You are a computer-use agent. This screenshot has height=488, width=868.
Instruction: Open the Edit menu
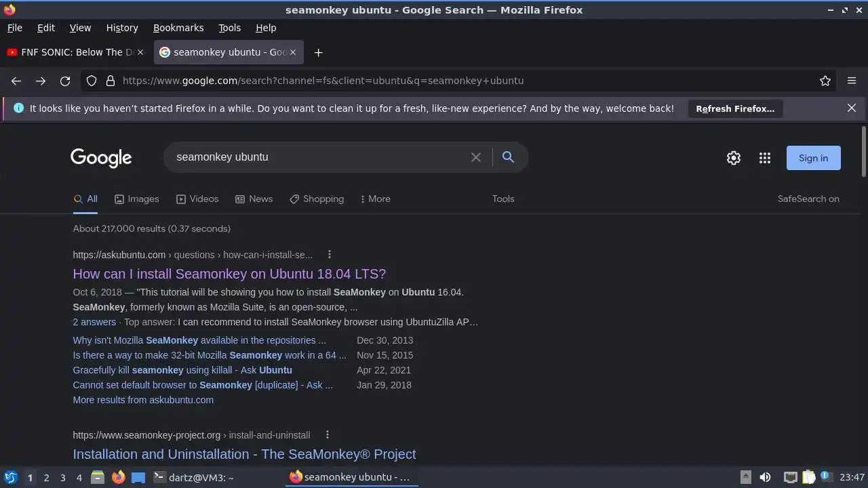pos(46,28)
